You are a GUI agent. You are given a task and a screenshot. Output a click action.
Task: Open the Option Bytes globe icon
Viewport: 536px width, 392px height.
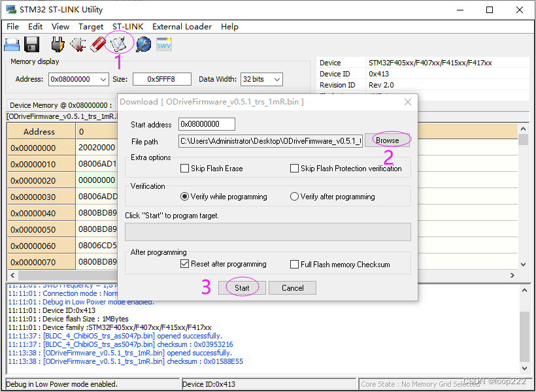pyautogui.click(x=144, y=44)
